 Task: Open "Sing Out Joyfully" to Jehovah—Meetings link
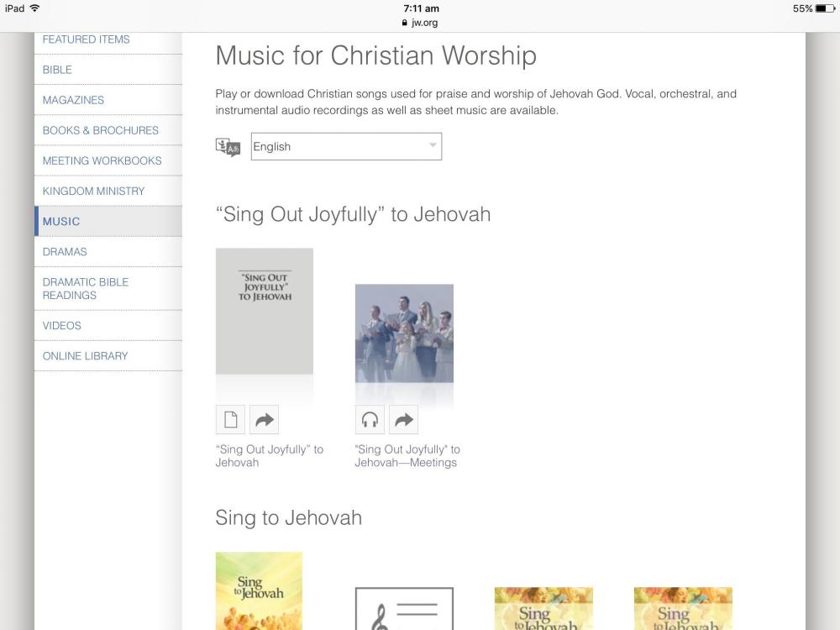point(407,456)
